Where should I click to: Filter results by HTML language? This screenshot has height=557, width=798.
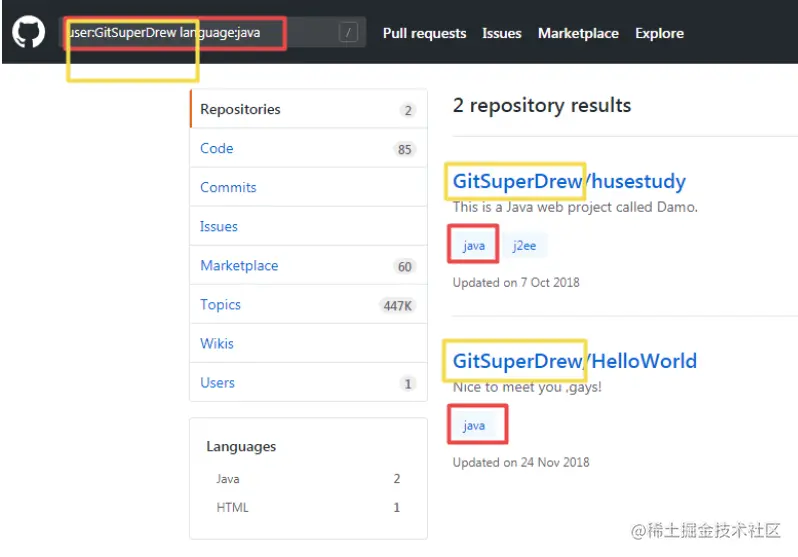point(308,507)
